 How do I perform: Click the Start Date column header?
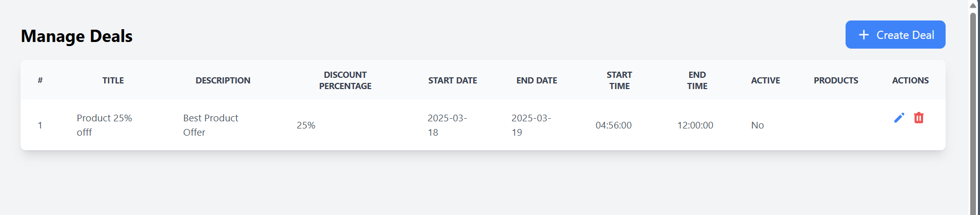[453, 80]
